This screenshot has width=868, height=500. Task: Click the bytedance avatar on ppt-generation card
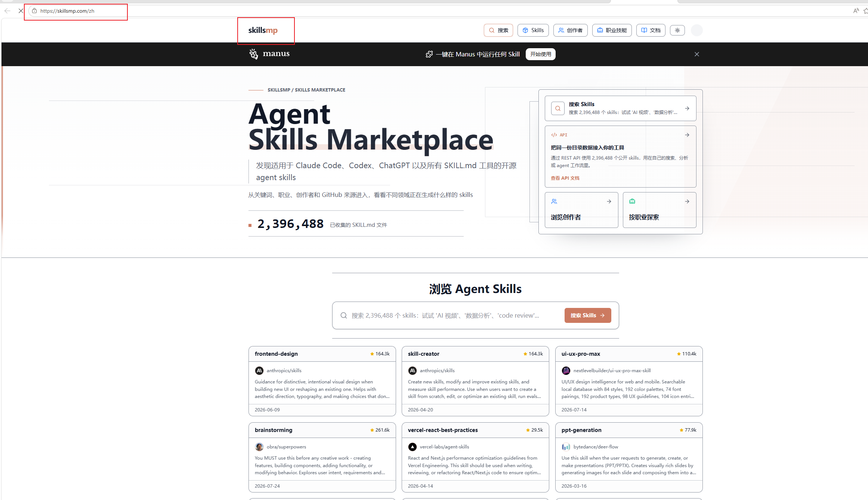566,447
